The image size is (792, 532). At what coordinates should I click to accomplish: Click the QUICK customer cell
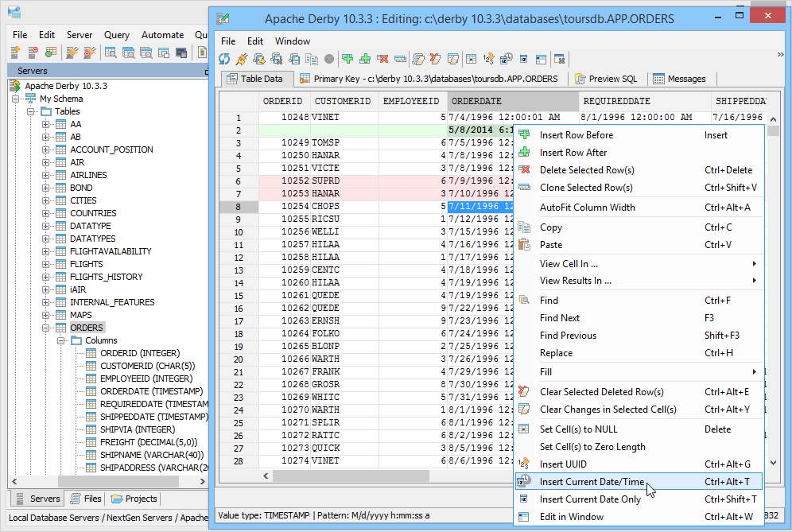coord(344,449)
